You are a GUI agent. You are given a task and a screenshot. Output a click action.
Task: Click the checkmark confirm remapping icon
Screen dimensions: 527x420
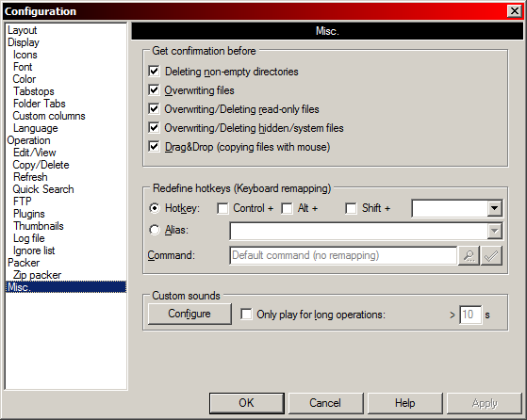(x=491, y=256)
